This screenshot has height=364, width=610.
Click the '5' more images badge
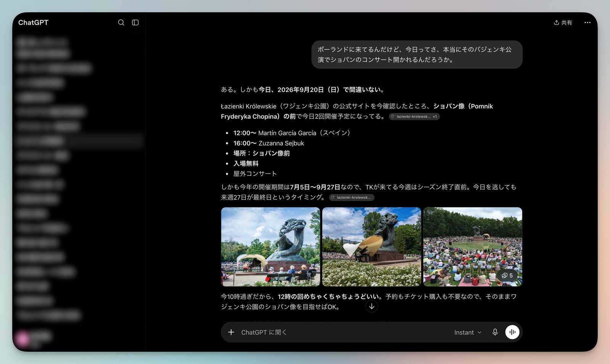pos(507,275)
